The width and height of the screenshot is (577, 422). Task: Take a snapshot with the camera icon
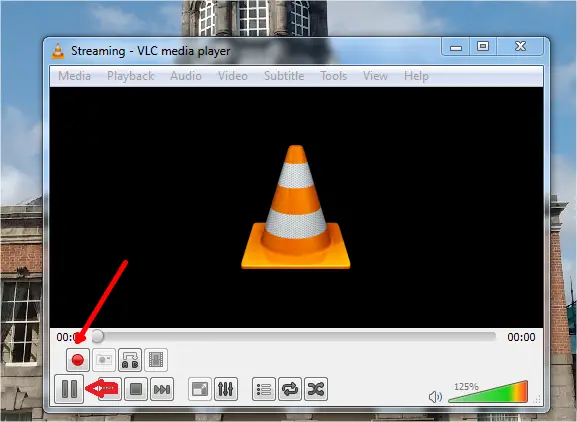(104, 360)
